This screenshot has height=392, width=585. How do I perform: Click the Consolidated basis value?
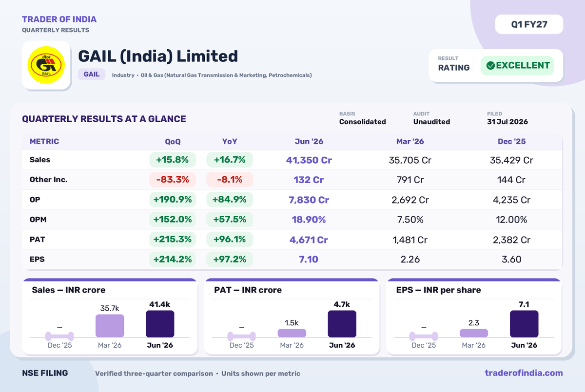(x=363, y=122)
